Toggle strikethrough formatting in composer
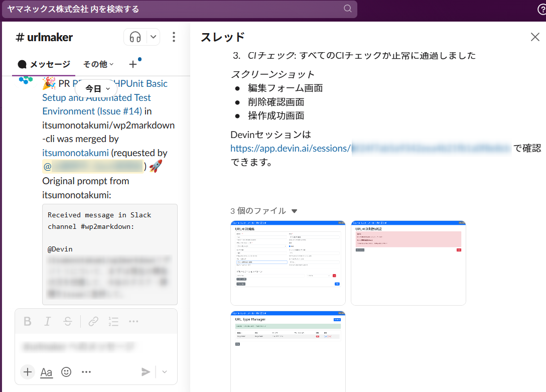This screenshot has height=392, width=546. pos(68,321)
